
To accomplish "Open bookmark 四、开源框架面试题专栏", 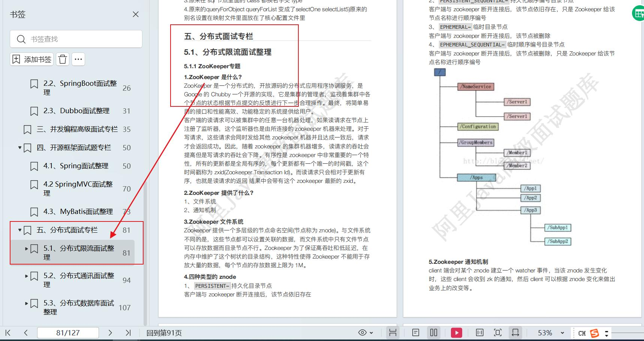I will click(74, 148).
